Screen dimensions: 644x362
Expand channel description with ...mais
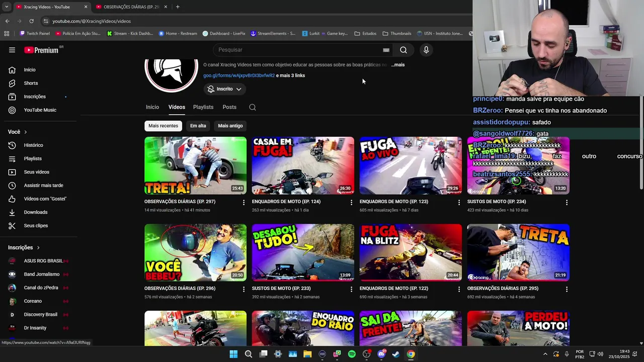click(398, 65)
